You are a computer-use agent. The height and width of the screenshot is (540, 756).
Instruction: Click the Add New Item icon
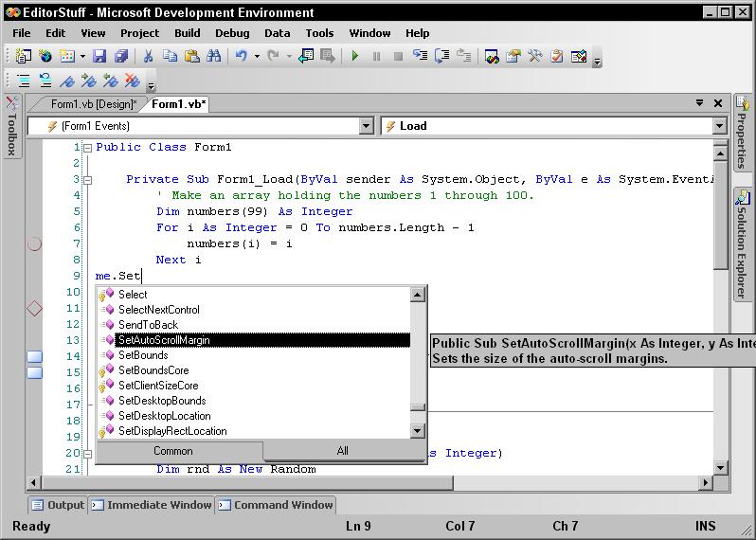pyautogui.click(x=67, y=56)
